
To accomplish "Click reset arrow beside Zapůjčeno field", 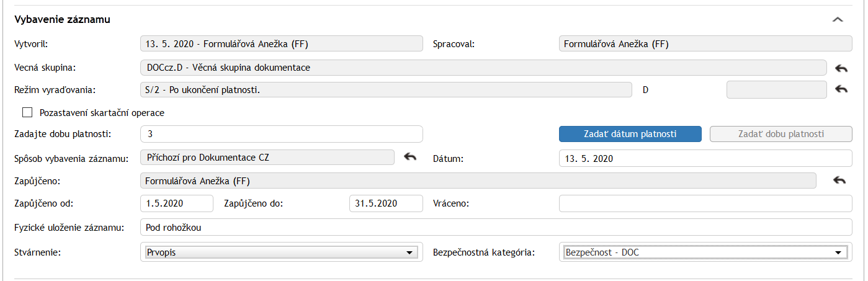I will click(x=839, y=181).
